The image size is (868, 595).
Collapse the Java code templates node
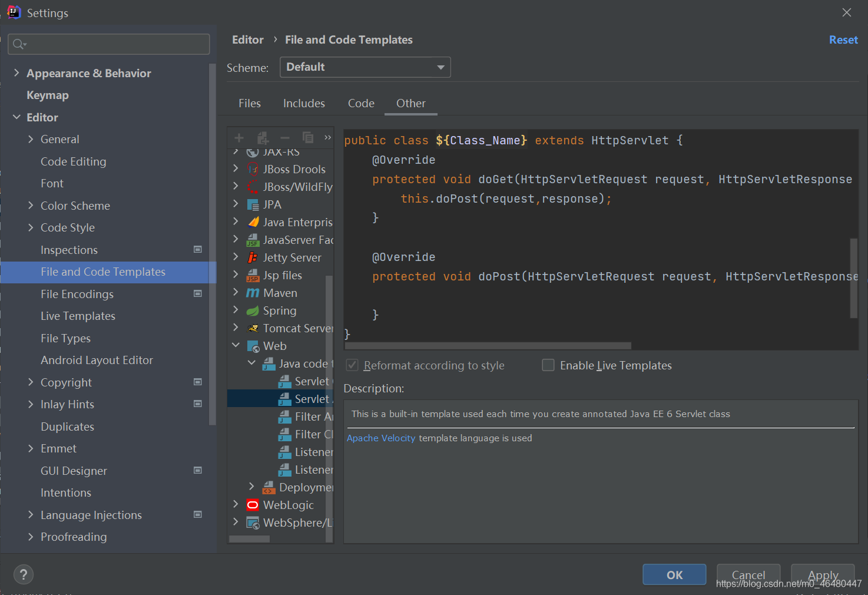(x=251, y=363)
